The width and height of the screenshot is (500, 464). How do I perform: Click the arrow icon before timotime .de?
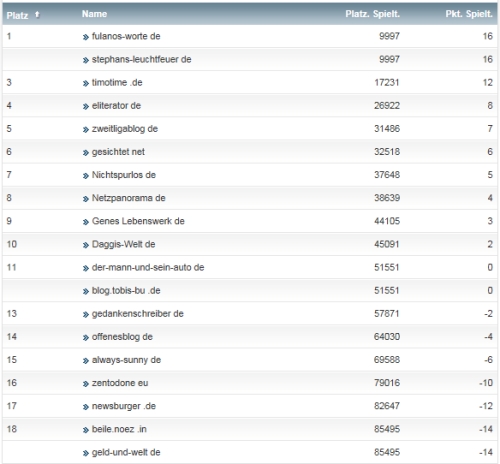86,83
